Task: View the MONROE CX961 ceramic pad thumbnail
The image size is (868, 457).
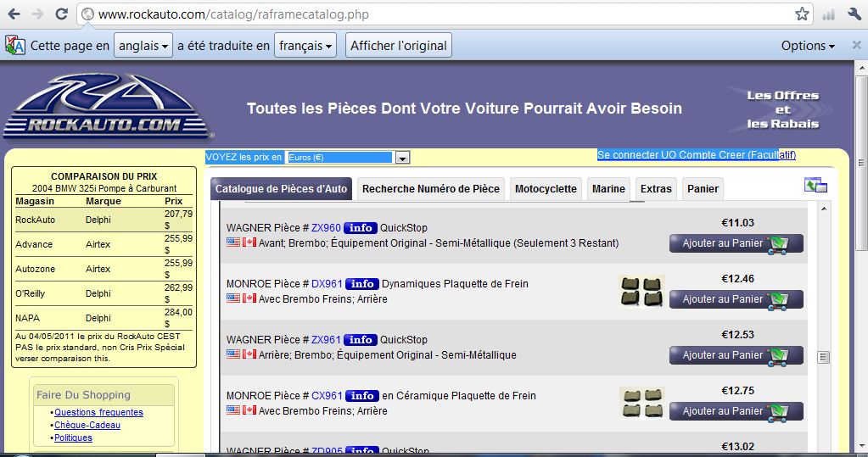Action: (641, 402)
